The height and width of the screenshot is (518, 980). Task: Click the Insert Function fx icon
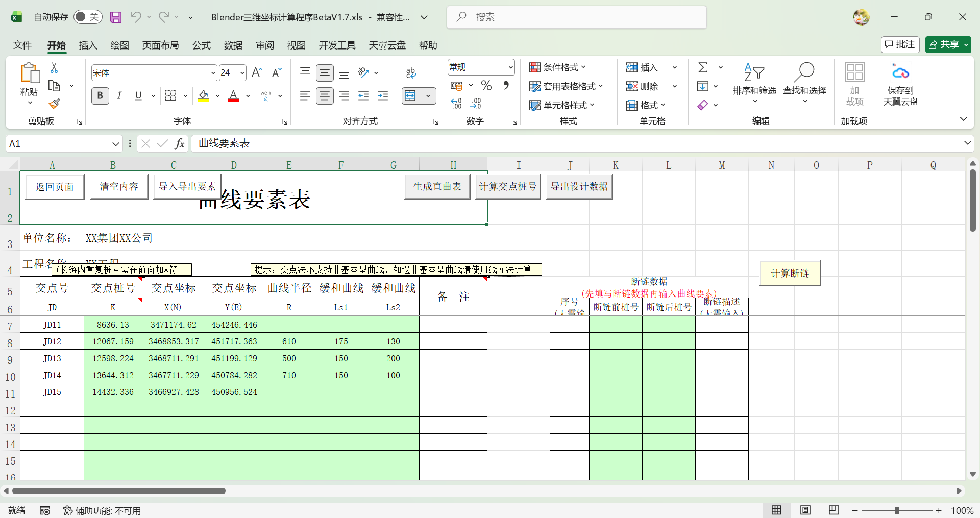(180, 144)
